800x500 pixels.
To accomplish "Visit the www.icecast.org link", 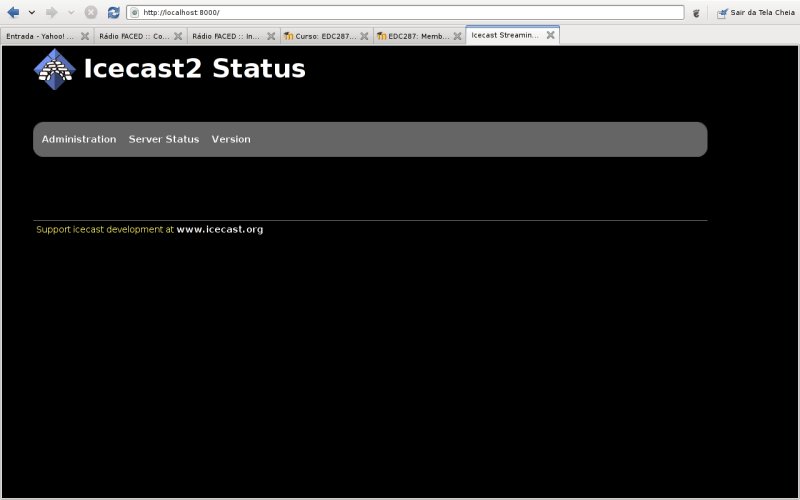I will [219, 229].
